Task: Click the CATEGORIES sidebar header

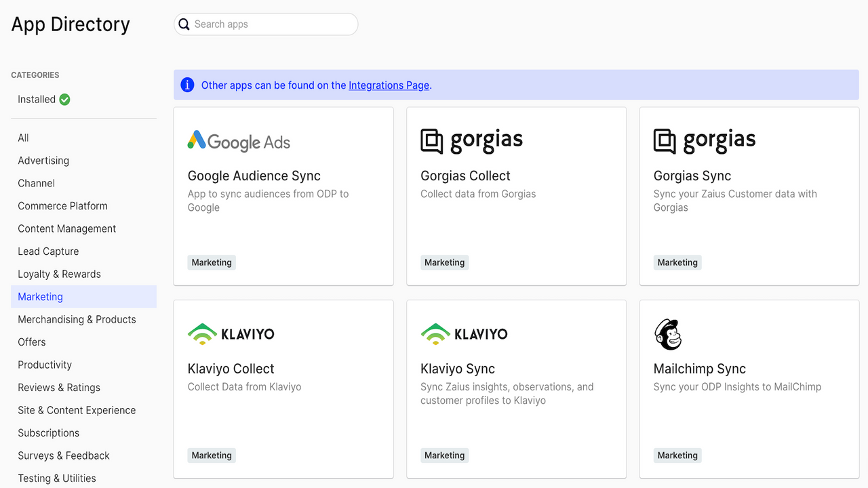Action: click(x=35, y=75)
